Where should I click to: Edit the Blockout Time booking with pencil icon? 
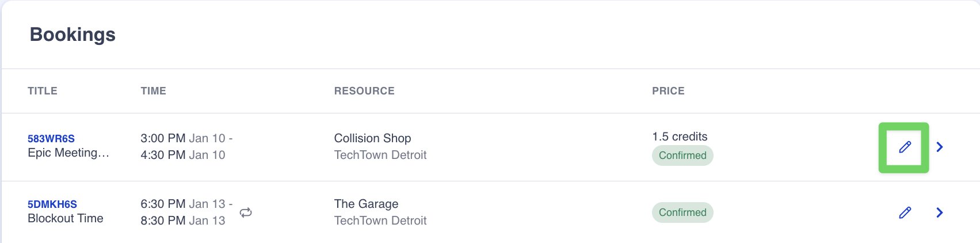point(905,213)
